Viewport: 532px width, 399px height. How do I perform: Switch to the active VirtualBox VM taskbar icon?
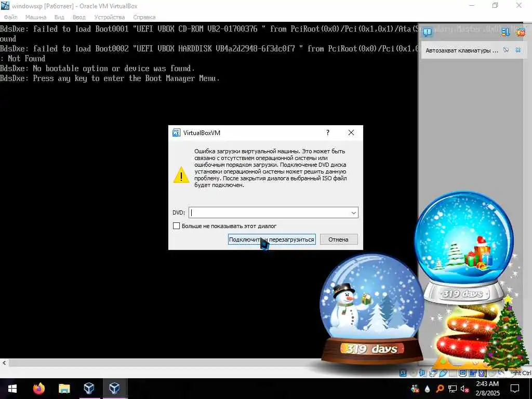click(x=114, y=389)
